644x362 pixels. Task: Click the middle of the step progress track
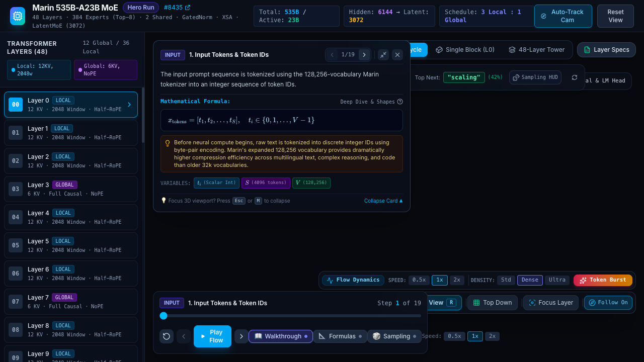tap(290, 316)
